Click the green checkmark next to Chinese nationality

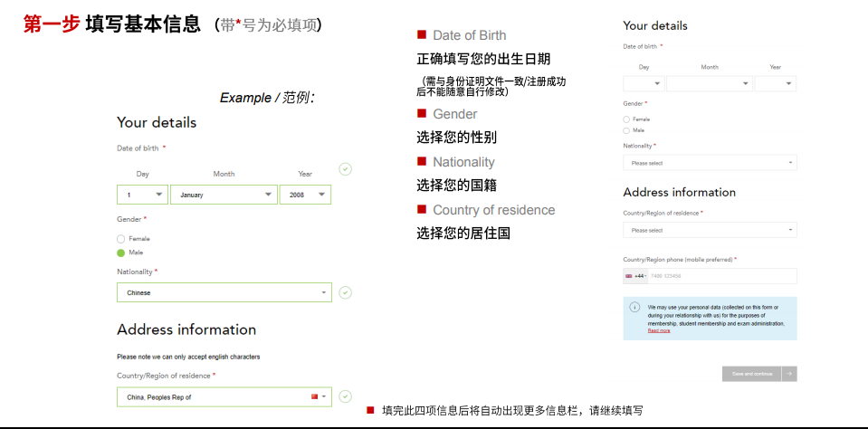[345, 292]
